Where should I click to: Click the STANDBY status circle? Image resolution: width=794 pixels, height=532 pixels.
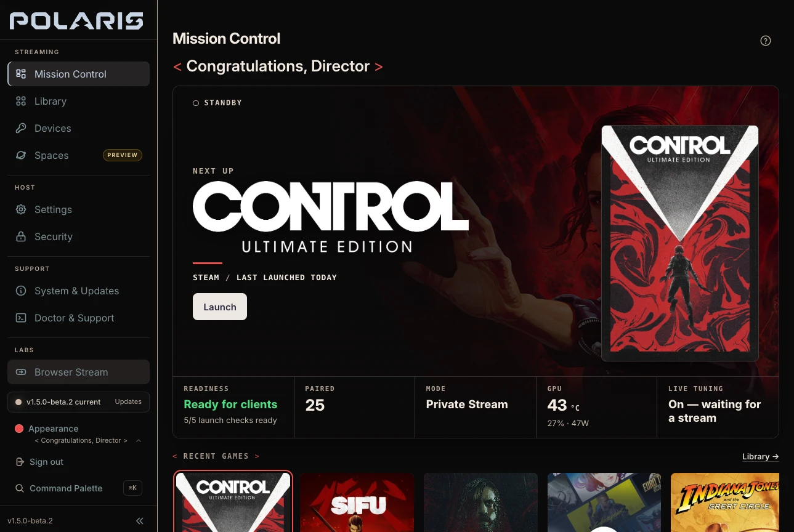click(196, 103)
